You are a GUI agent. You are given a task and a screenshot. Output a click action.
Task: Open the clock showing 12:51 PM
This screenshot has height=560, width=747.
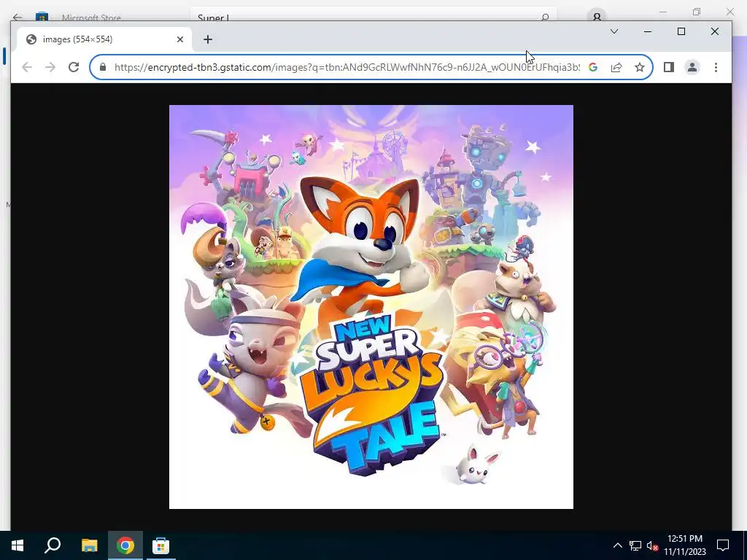point(685,545)
